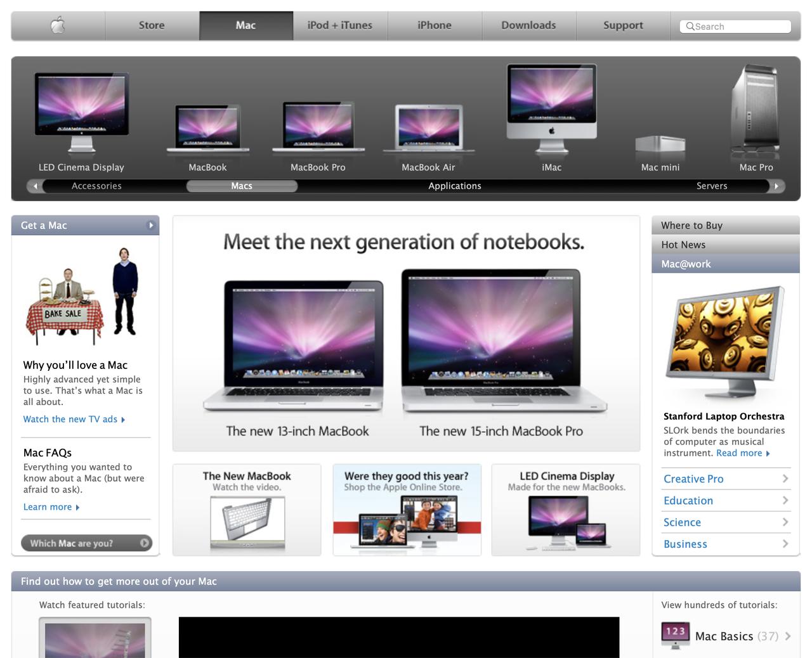This screenshot has width=812, height=658.
Task: Open the Creative Pro row
Action: pyautogui.click(x=726, y=479)
